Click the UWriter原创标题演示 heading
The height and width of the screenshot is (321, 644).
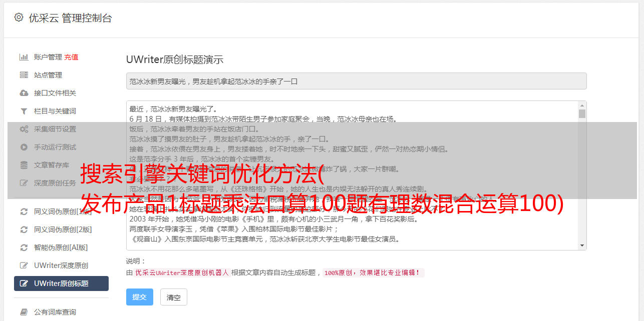coord(175,59)
